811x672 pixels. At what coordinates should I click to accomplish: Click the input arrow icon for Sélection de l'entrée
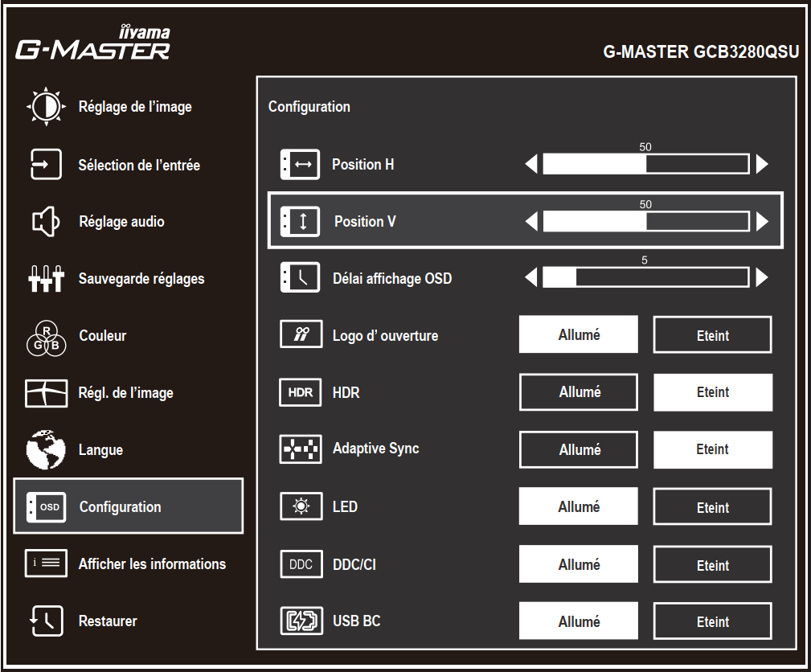coord(45,165)
